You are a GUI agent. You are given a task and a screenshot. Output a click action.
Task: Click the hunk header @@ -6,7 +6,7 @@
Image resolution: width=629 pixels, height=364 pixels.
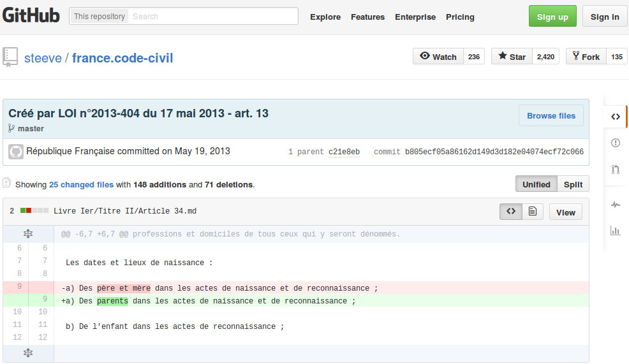pyautogui.click(x=231, y=234)
